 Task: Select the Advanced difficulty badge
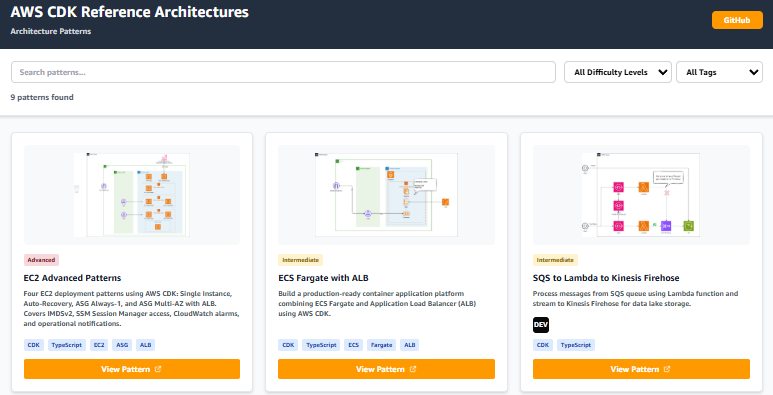click(x=41, y=260)
